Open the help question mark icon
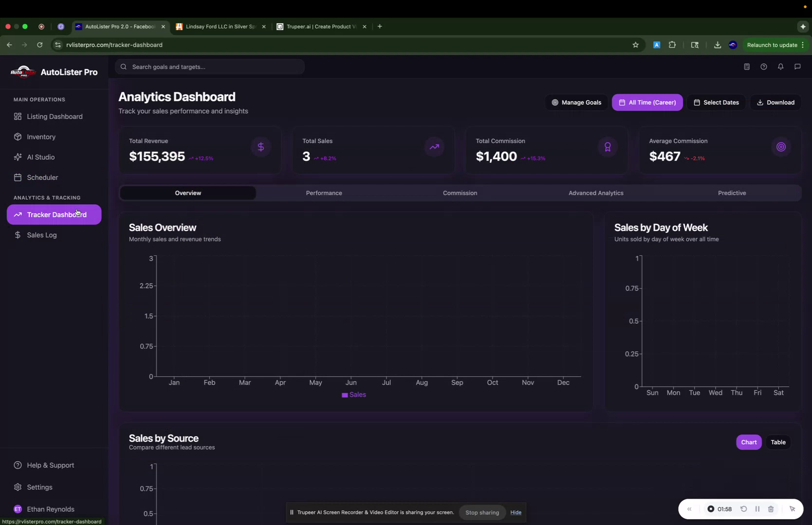The image size is (812, 525). point(764,67)
